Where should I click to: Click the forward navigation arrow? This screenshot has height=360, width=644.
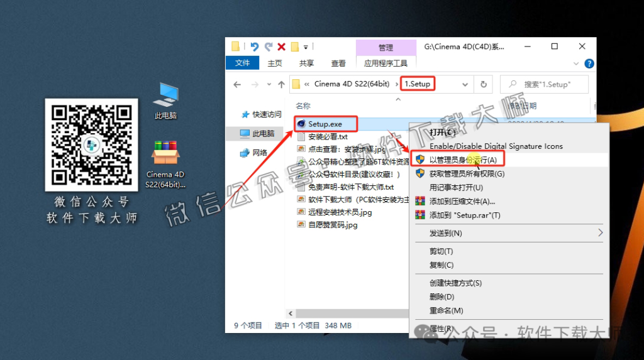pyautogui.click(x=255, y=85)
